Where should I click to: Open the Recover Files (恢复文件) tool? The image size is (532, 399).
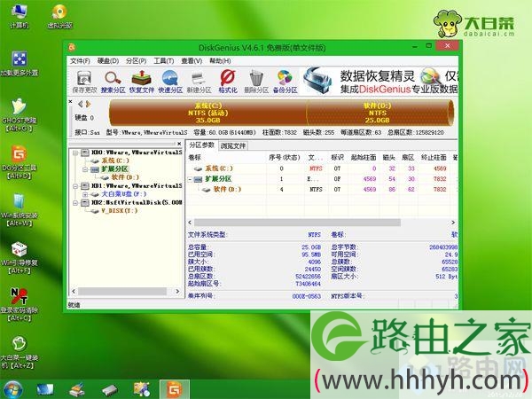[x=142, y=82]
